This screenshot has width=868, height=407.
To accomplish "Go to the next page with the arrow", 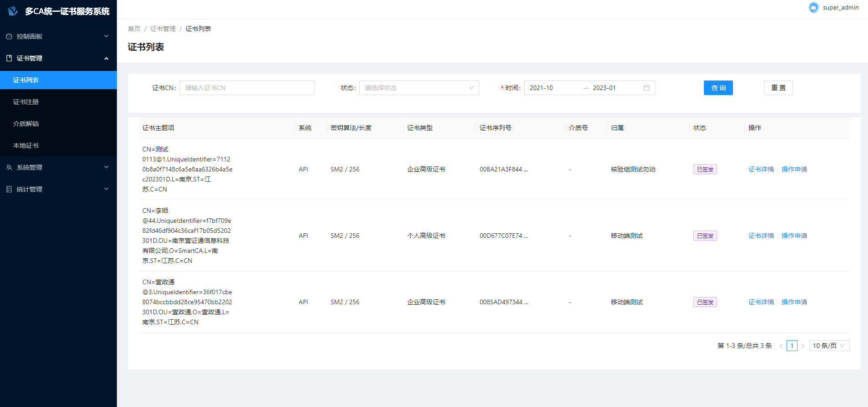I will (x=803, y=346).
